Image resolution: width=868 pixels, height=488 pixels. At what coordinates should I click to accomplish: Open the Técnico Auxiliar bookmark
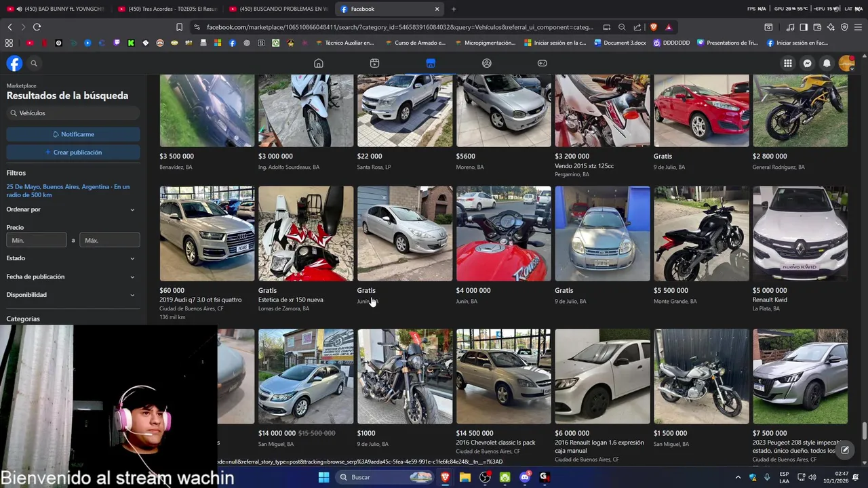coord(344,43)
